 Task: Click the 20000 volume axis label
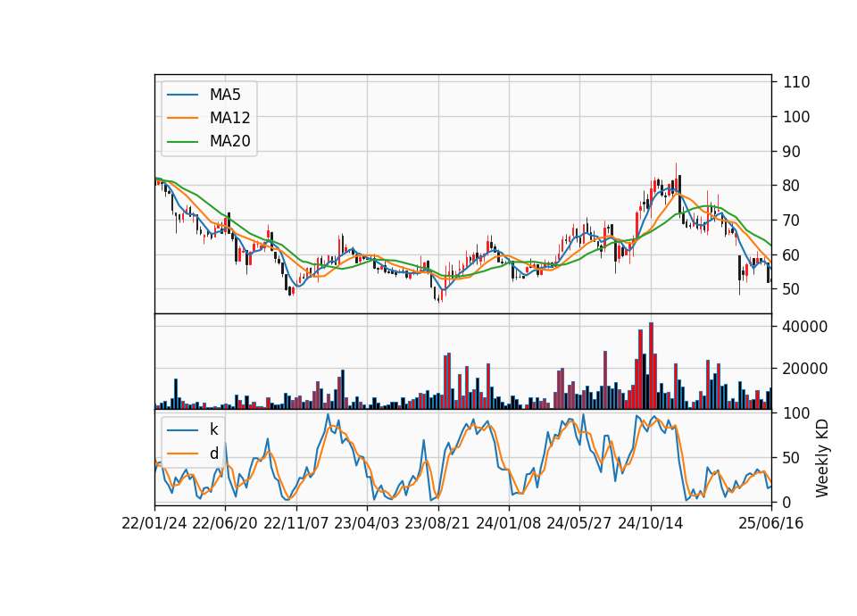[x=805, y=369]
